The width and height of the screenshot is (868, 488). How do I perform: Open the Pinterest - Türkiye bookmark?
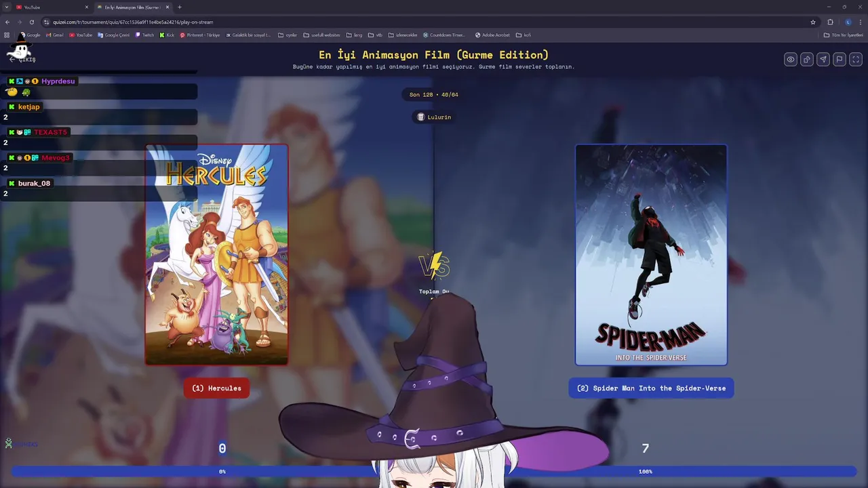tap(200, 35)
